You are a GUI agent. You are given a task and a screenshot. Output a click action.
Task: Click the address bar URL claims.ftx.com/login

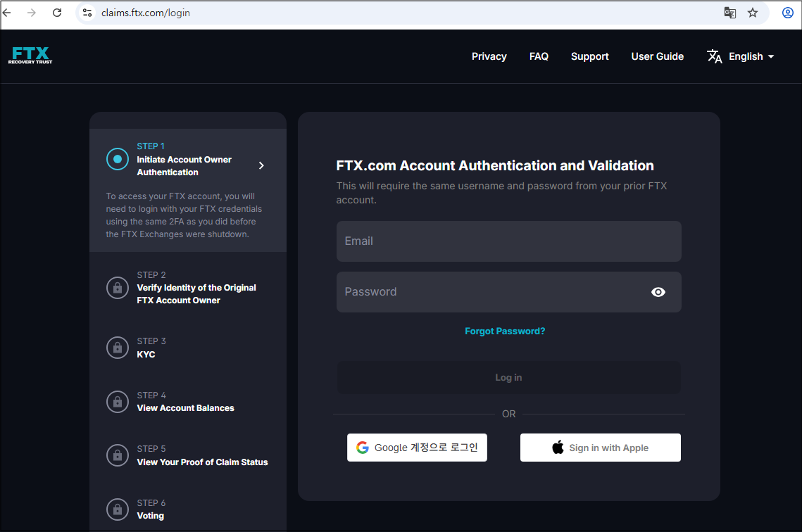(146, 13)
